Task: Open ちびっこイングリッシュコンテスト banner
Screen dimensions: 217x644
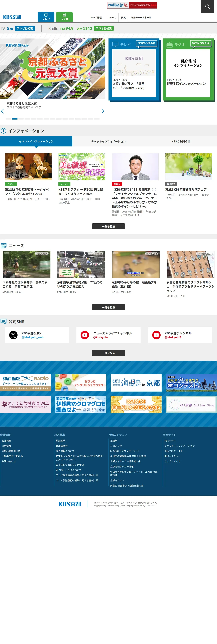Action: coord(81,383)
